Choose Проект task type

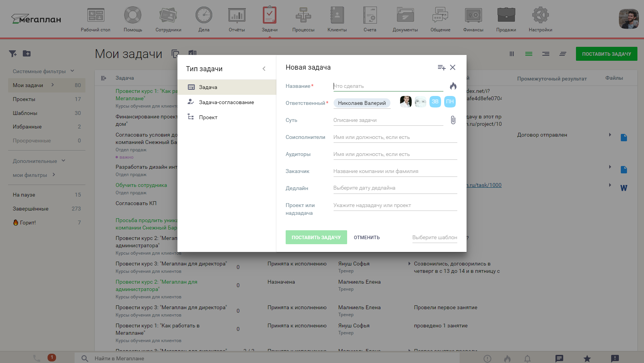tap(227, 117)
